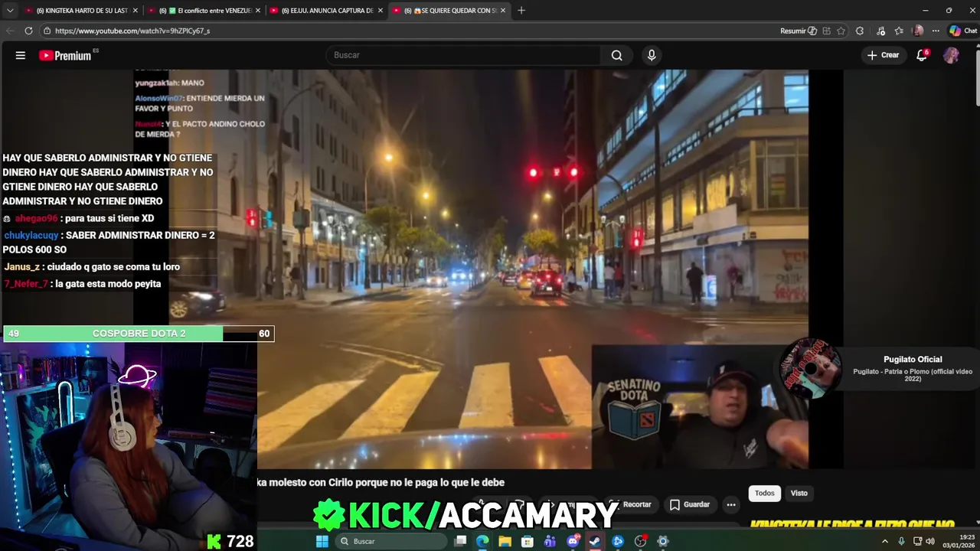Open the taskbar clock showing 19:23
This screenshot has height=551, width=980.
958,541
